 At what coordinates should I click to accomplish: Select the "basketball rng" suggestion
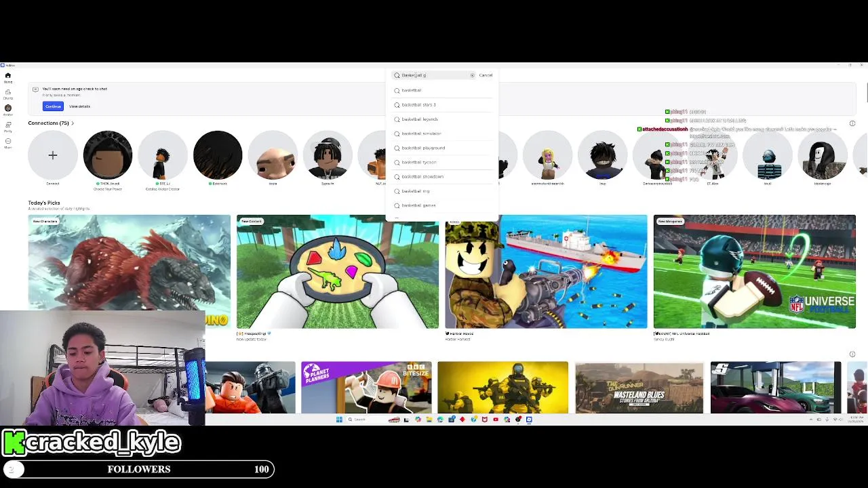coord(442,191)
